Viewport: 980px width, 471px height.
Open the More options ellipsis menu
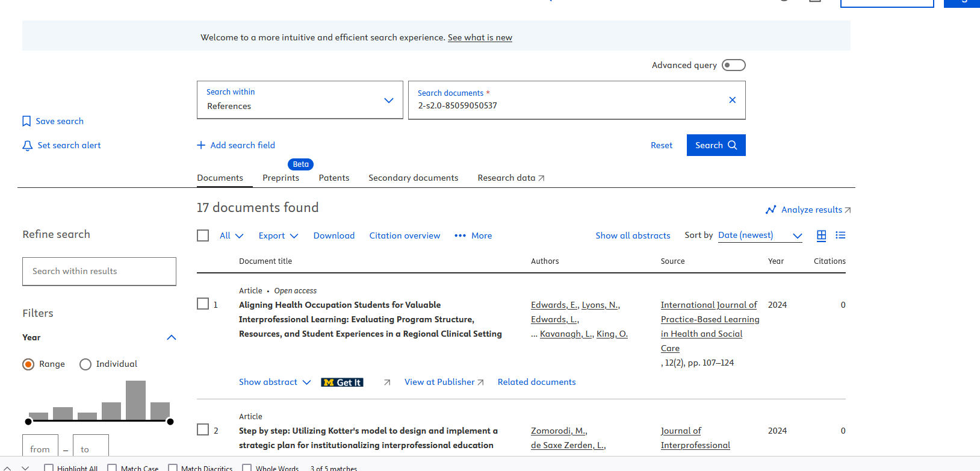click(x=460, y=235)
